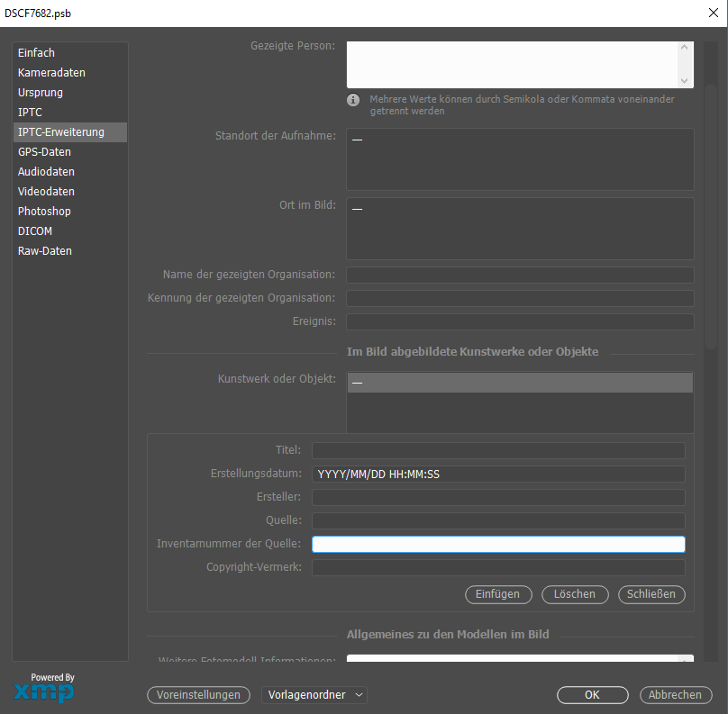Focus the Ereignis input field
The image size is (728, 714).
coord(520,321)
